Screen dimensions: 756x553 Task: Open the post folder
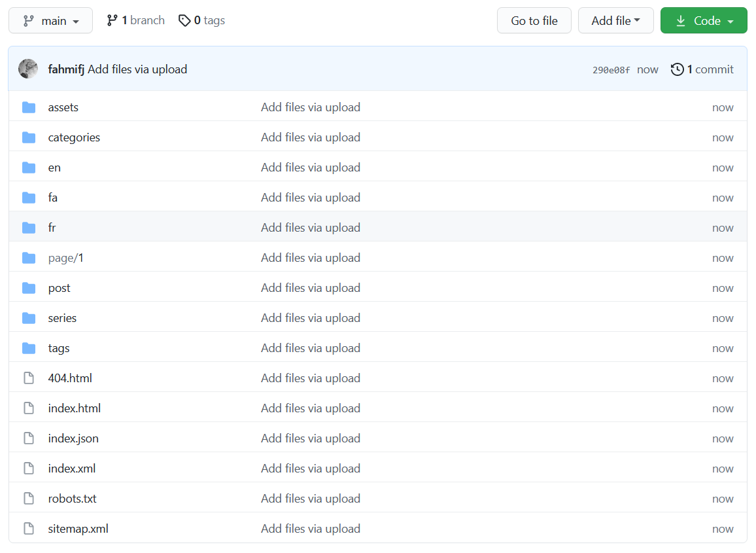[60, 288]
